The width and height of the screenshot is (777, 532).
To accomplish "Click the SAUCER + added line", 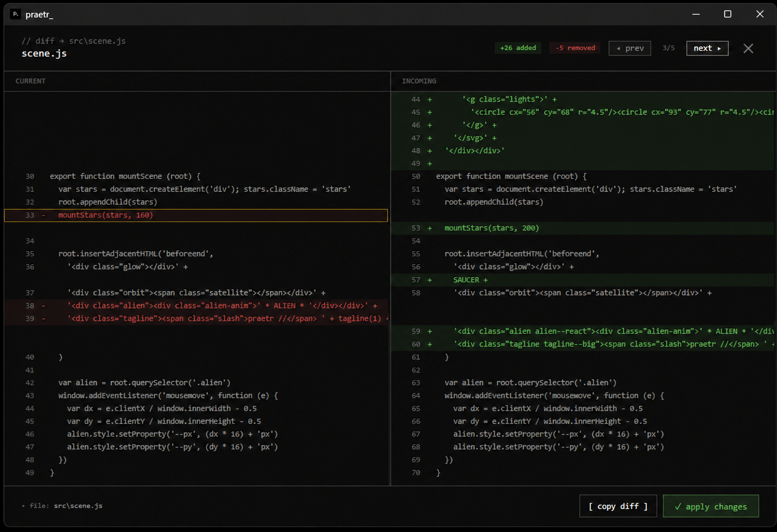I will (x=583, y=280).
